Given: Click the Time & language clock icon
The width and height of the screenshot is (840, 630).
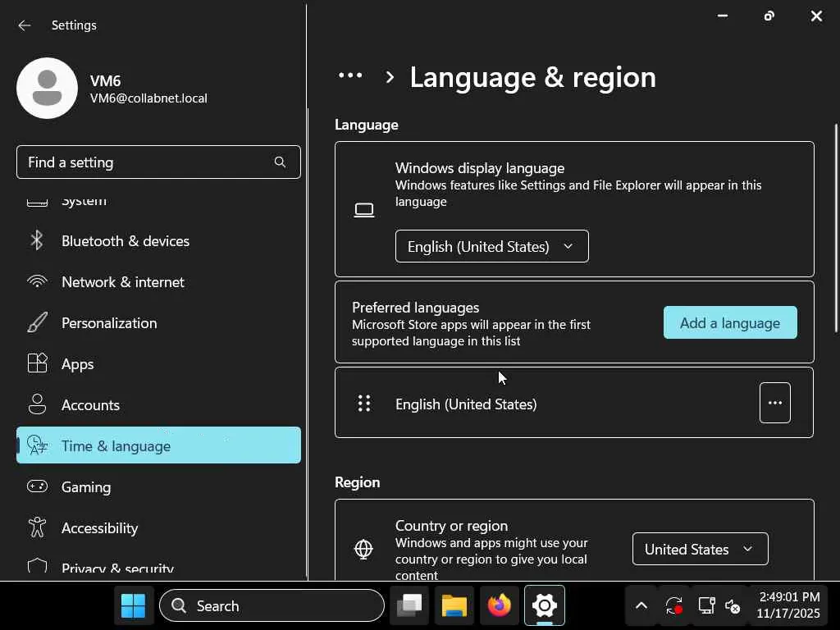Looking at the screenshot, I should tap(37, 445).
